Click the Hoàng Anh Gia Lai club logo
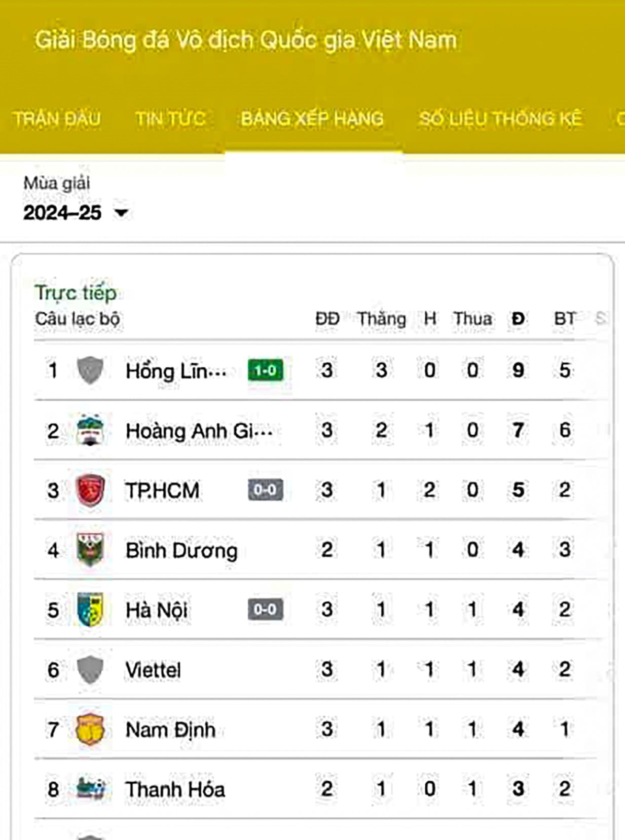This screenshot has width=625, height=840. coord(90,430)
